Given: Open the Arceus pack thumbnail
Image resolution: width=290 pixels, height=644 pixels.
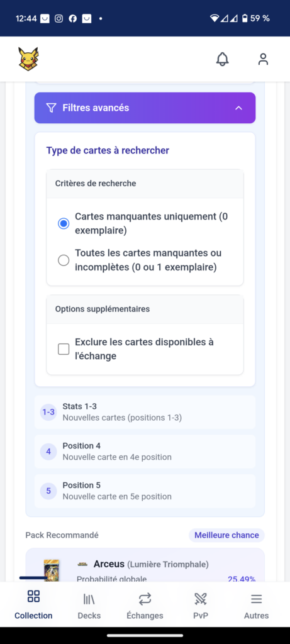Looking at the screenshot, I should [x=52, y=570].
